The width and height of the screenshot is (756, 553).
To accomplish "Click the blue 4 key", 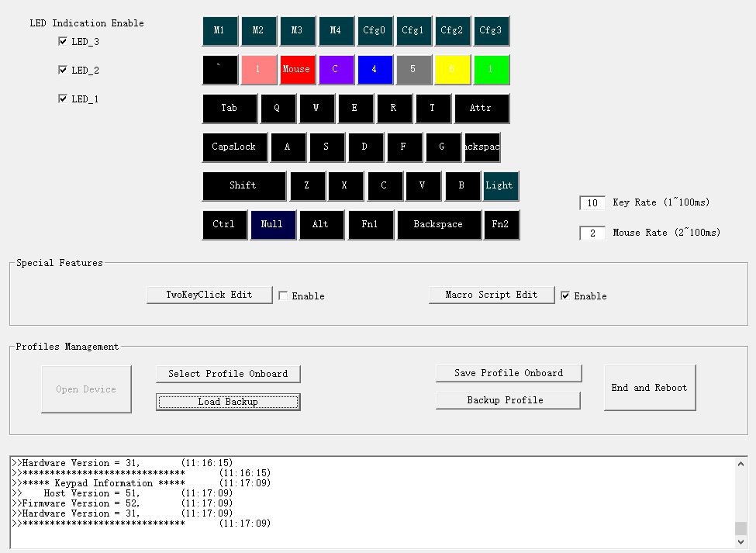I will tap(375, 70).
